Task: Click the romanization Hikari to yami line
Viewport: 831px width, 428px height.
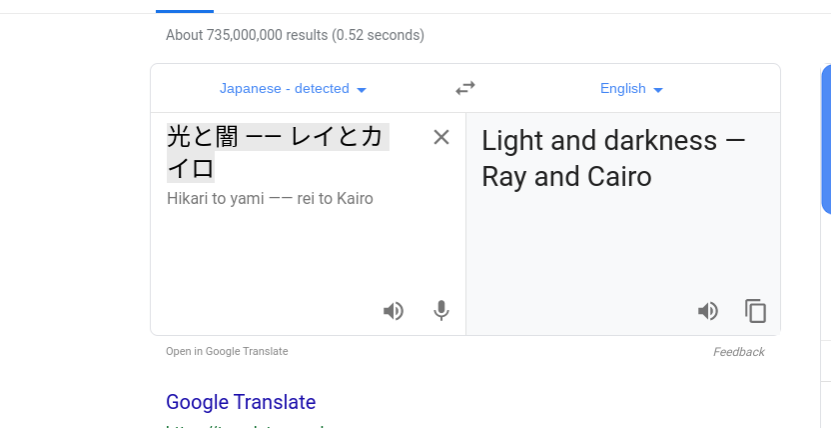Action: click(270, 199)
